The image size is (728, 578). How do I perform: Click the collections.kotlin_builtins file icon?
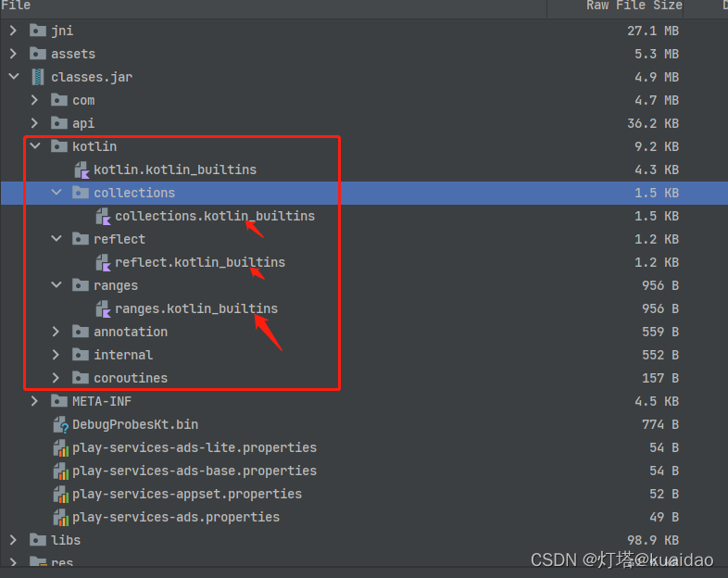[x=103, y=216]
